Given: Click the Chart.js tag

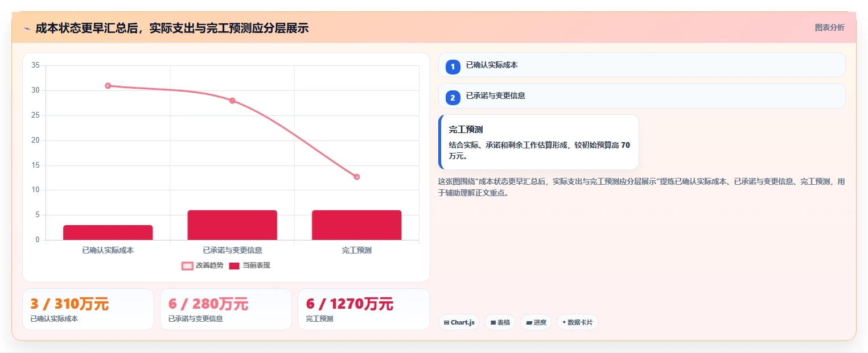Looking at the screenshot, I should coord(459,322).
